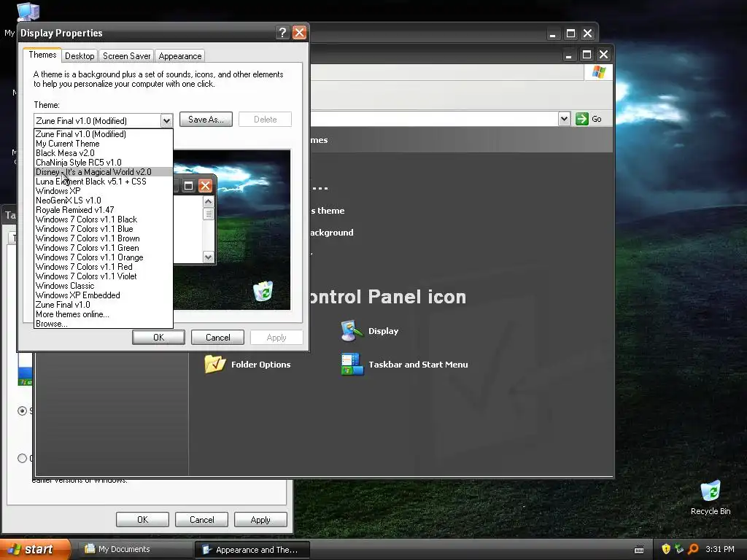Select Windows XP Embedded theme
The image size is (747, 560).
[x=104, y=295]
